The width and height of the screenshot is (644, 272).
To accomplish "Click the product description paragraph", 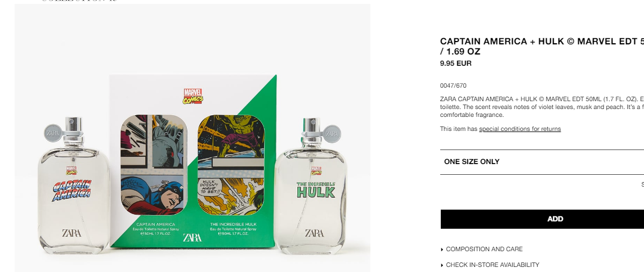I will (542, 107).
